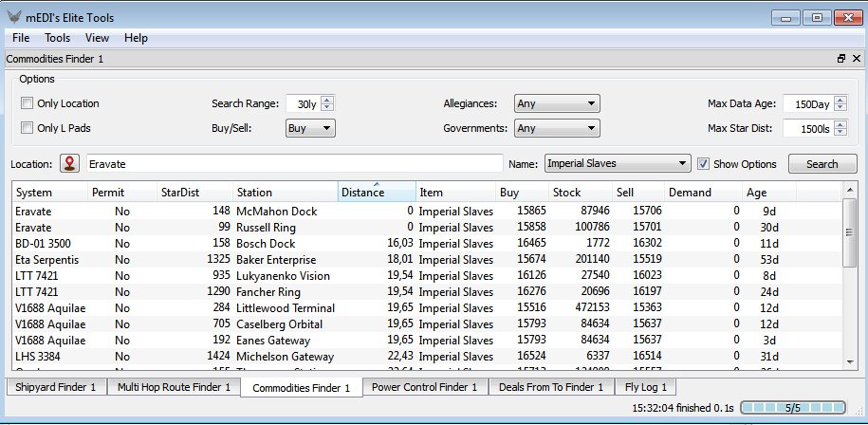The image size is (868, 425).
Task: Sort by the Station column header
Action: click(286, 192)
